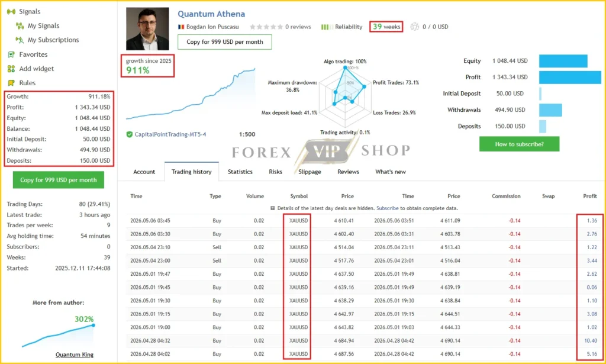Screen dimensions: 606x364
Task: Open the Reviews tab
Action: 348,172
